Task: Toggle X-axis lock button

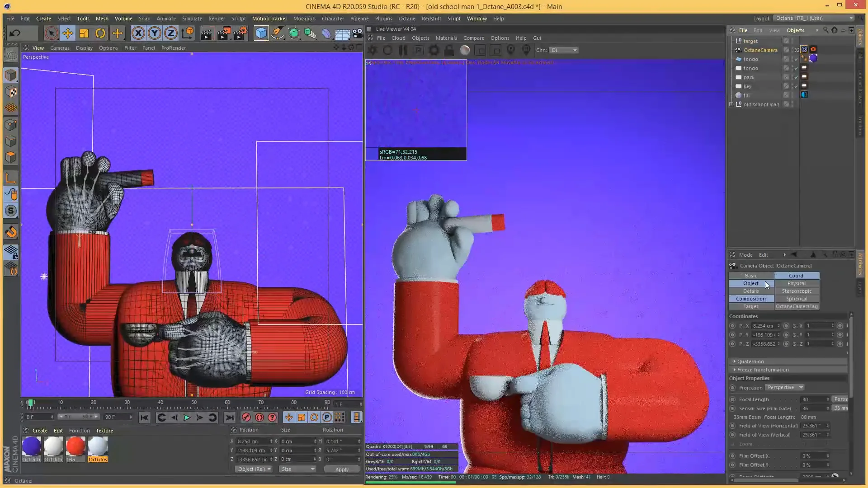Action: 138,33
